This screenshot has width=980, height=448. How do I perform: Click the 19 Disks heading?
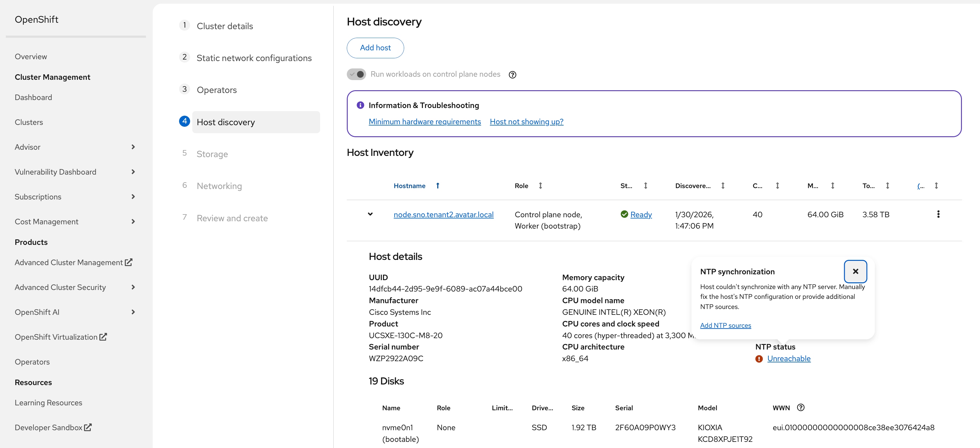point(386,381)
